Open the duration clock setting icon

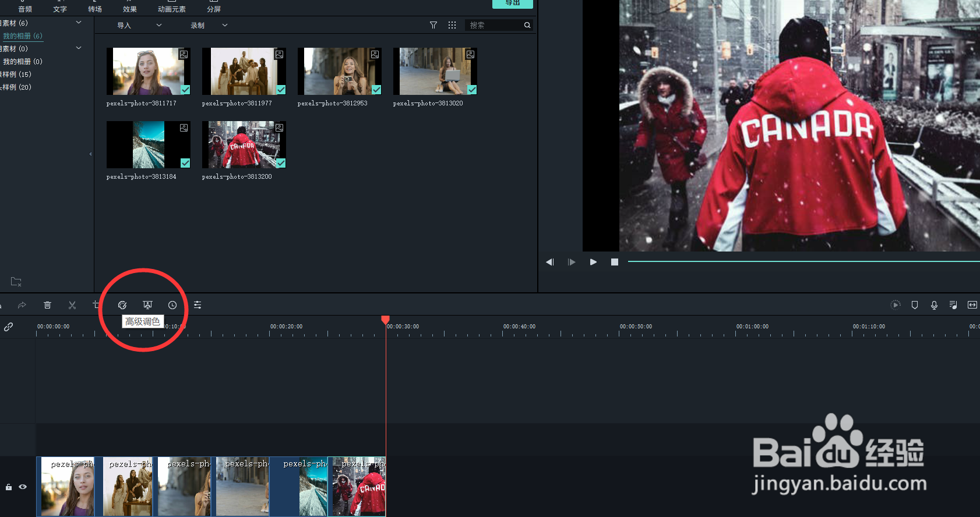coord(172,305)
